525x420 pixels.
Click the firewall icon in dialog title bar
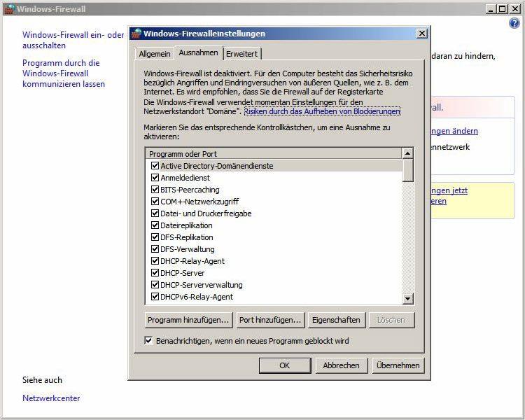coord(136,34)
